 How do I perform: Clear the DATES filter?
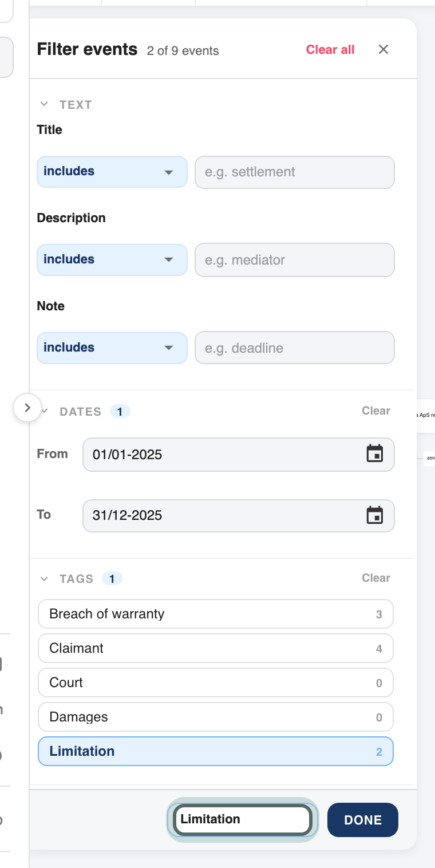[376, 411]
